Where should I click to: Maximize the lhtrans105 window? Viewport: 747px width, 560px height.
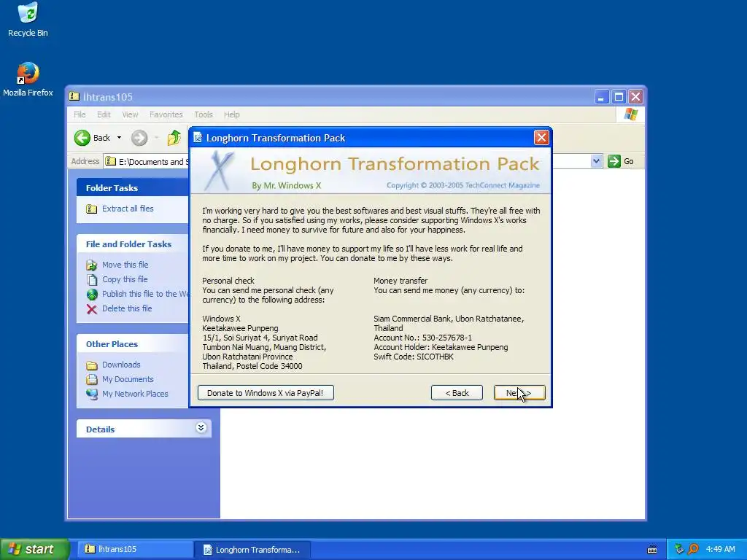click(619, 97)
